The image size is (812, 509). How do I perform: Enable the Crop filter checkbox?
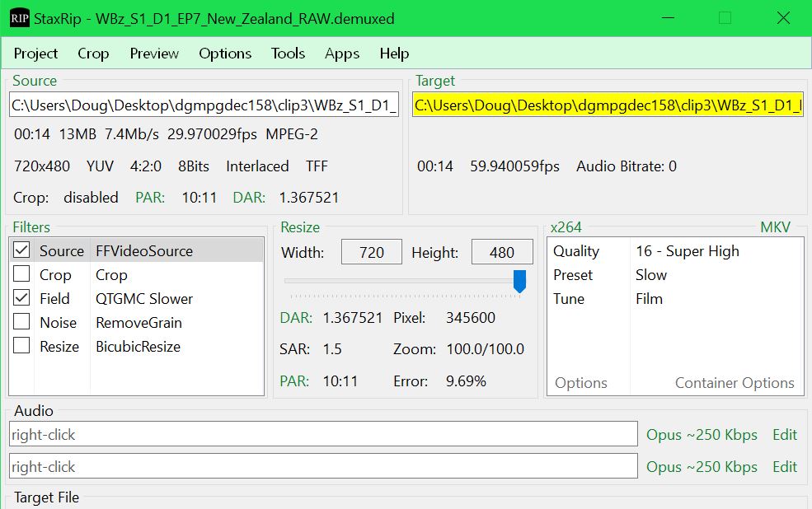21,274
